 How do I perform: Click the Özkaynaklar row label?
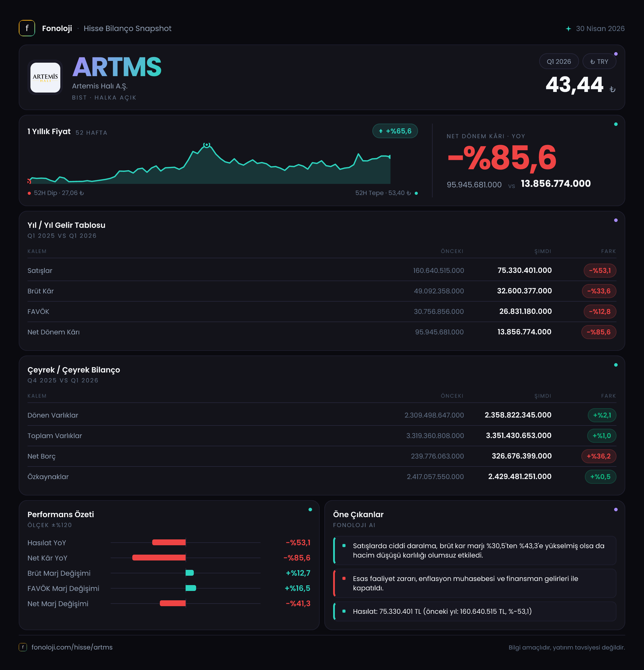[x=48, y=476]
